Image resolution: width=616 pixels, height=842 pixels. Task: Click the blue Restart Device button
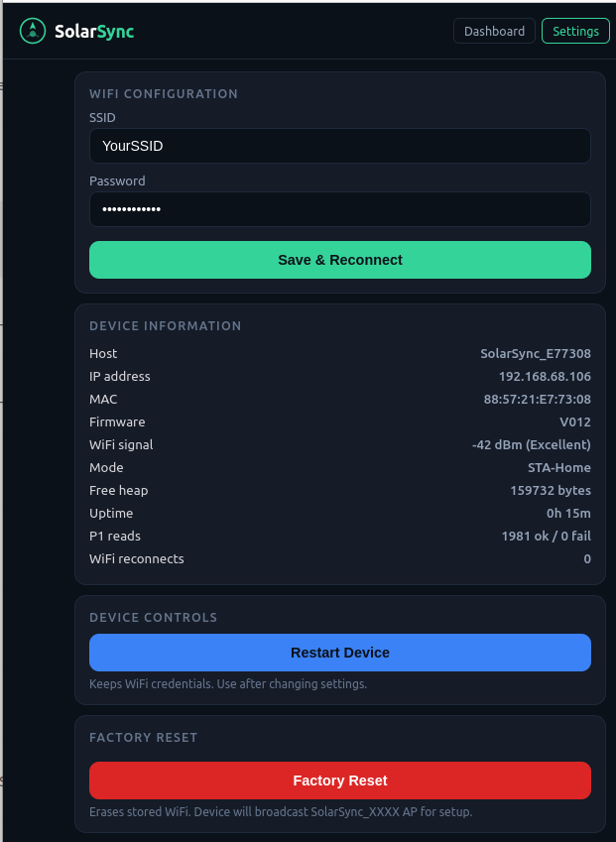click(339, 653)
